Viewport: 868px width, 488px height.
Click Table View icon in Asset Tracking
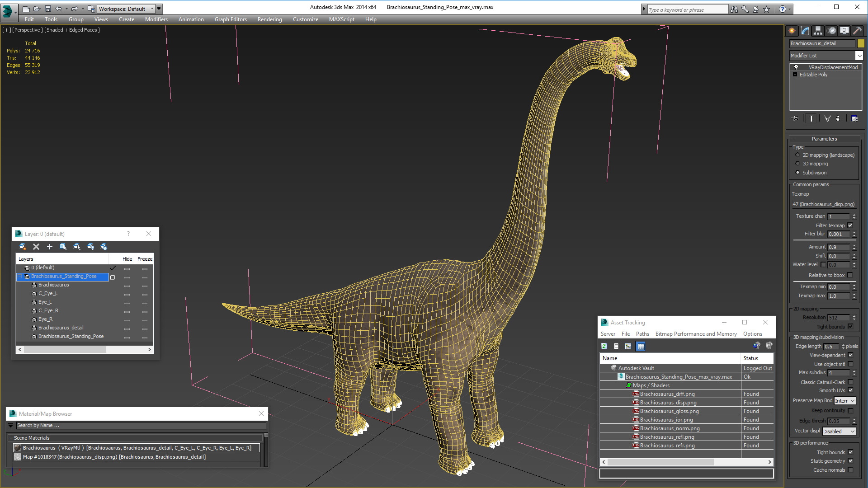coord(641,346)
